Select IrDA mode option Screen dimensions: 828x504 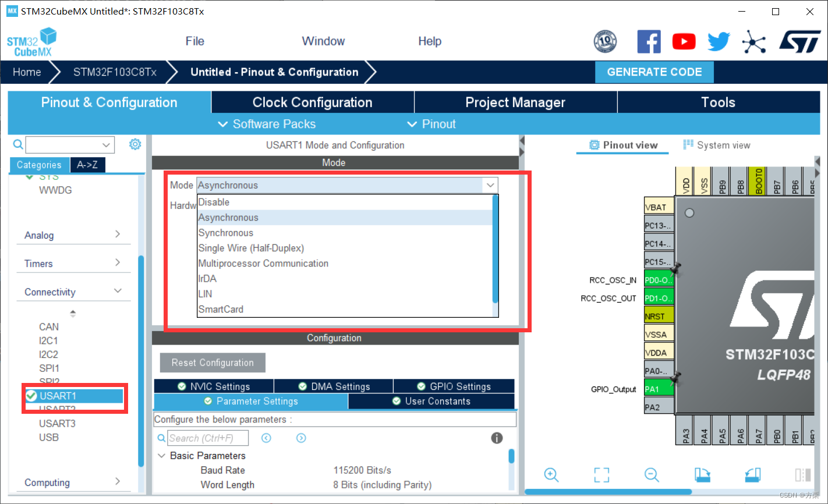[345, 278]
